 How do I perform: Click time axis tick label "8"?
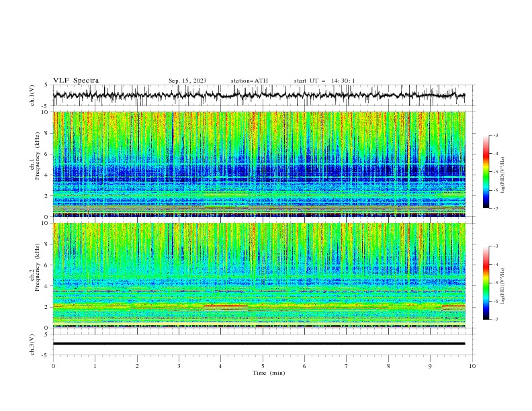[388, 366]
